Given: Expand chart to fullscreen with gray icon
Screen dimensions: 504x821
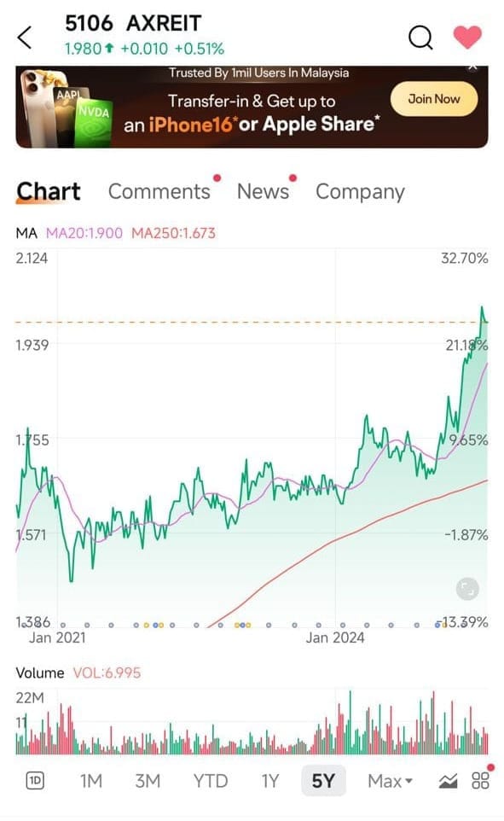Looking at the screenshot, I should (467, 589).
